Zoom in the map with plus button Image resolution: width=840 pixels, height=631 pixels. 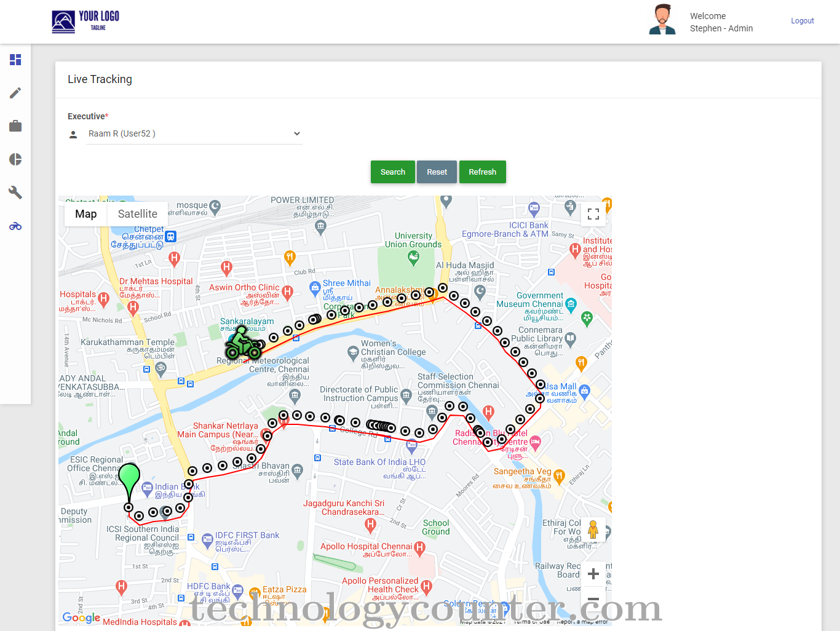tap(593, 574)
